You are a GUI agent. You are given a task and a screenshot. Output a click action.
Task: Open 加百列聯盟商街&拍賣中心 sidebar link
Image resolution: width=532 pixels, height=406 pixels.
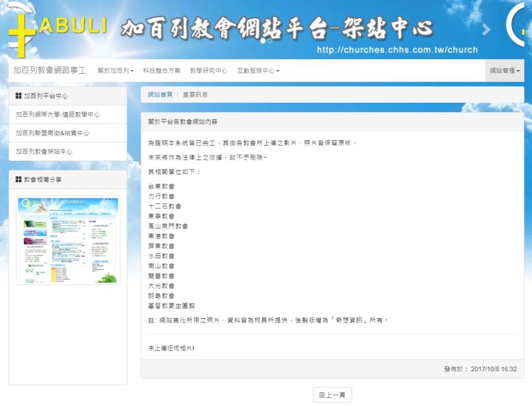pyautogui.click(x=52, y=133)
